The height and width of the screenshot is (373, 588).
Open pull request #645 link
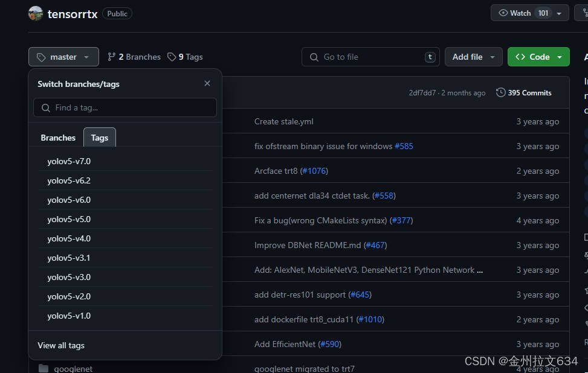(360, 295)
